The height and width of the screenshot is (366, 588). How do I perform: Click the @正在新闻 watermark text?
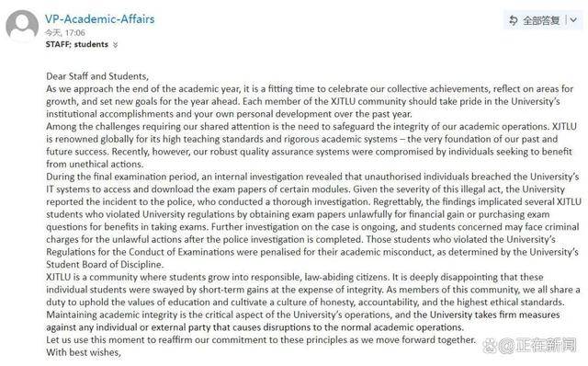(x=537, y=346)
